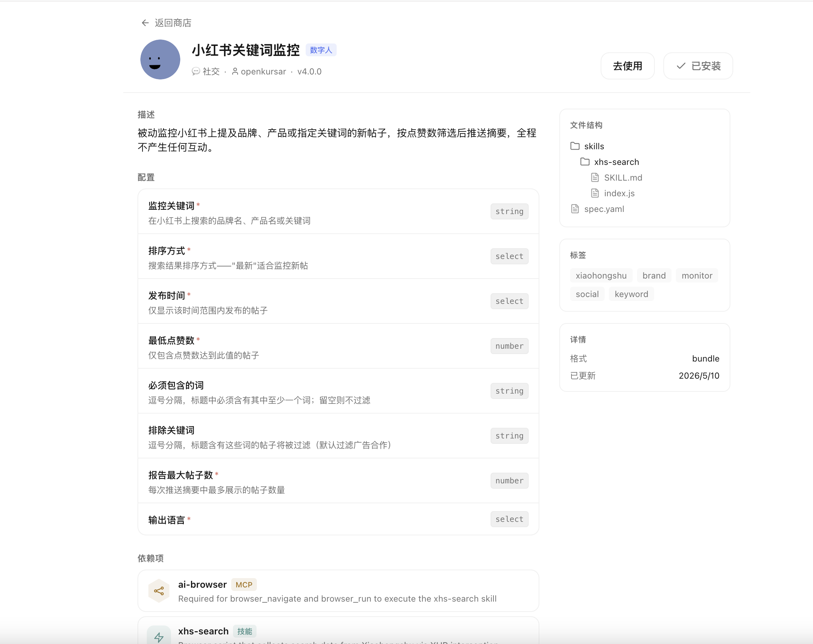Click the user icon beside openkursar
The width and height of the screenshot is (813, 644).
235,71
